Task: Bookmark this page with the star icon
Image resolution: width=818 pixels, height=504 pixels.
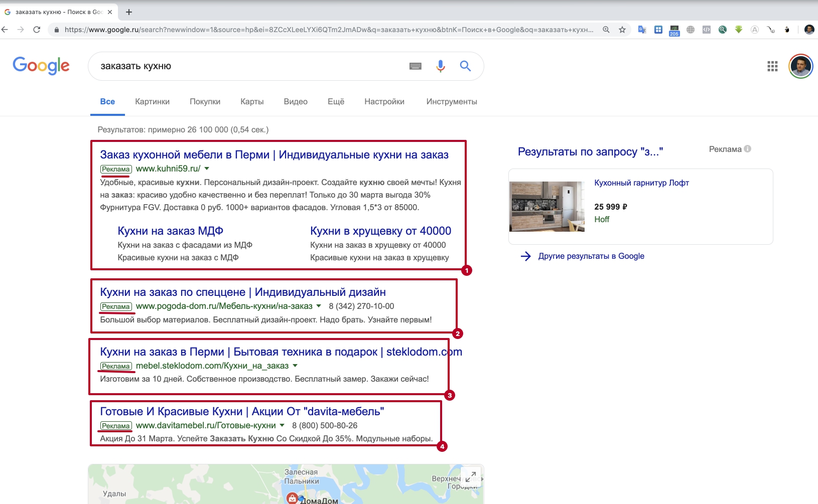Action: coord(622,30)
